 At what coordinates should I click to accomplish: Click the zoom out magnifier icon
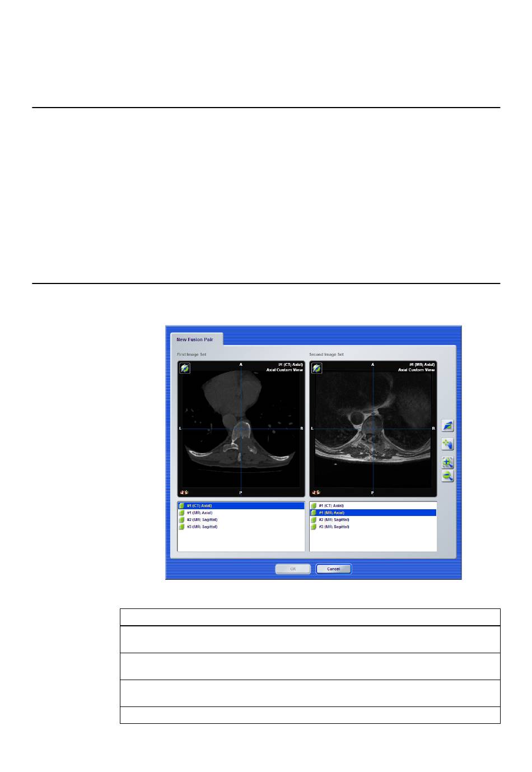point(447,476)
